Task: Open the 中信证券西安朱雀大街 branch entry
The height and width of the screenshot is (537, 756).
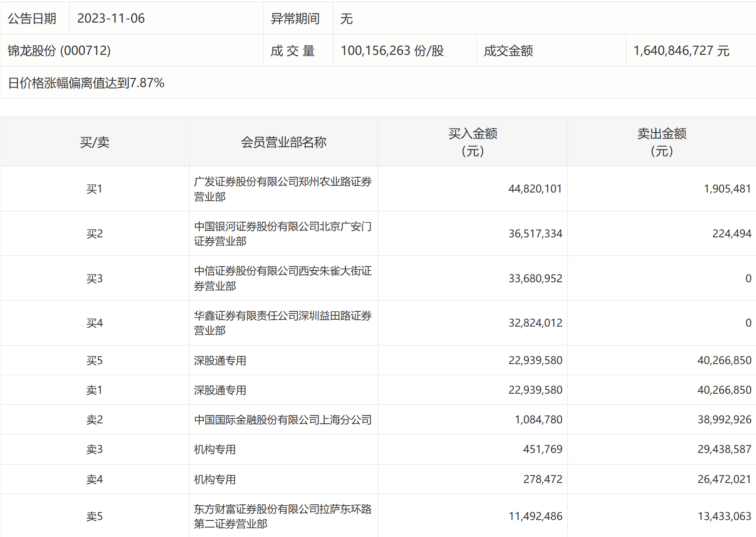Action: coord(282,278)
